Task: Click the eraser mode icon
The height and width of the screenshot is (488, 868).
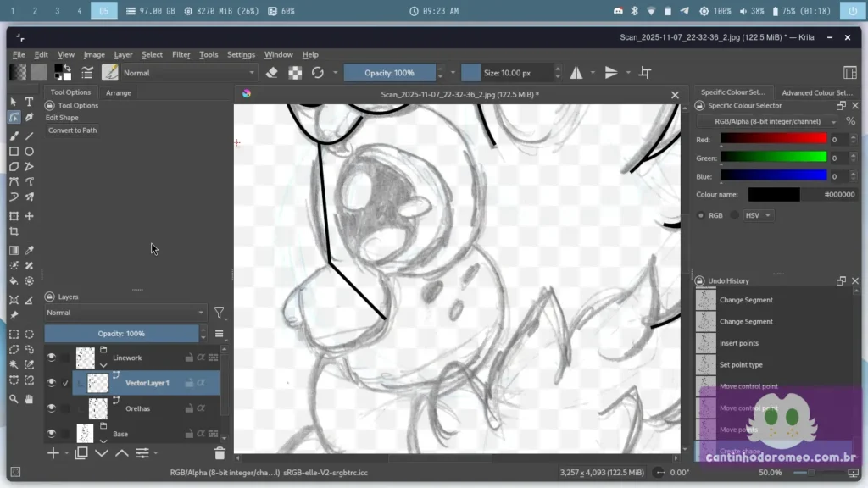Action: (x=271, y=73)
